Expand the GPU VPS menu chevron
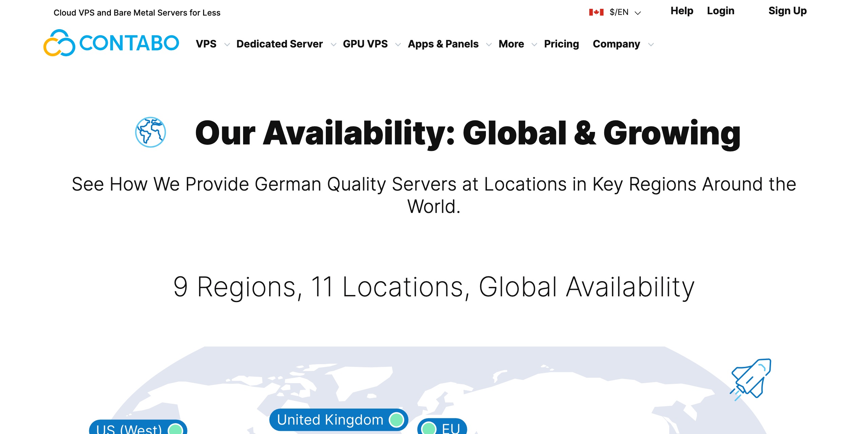This screenshot has height=434, width=868. (398, 44)
